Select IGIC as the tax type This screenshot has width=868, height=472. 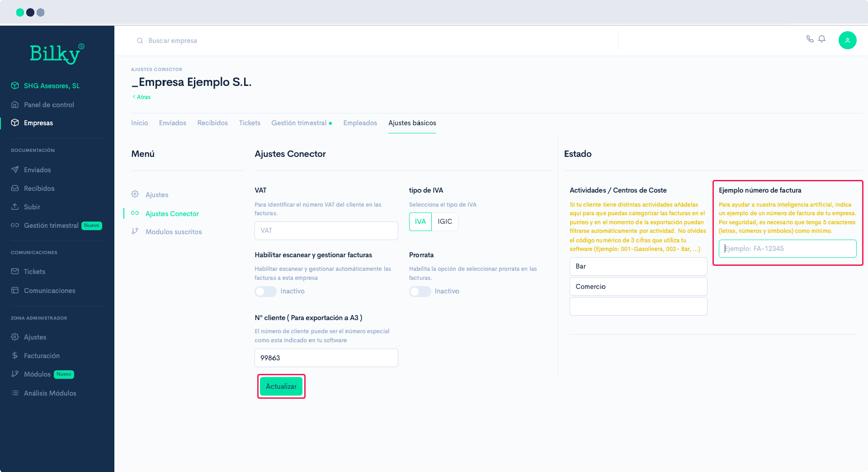[x=444, y=222]
